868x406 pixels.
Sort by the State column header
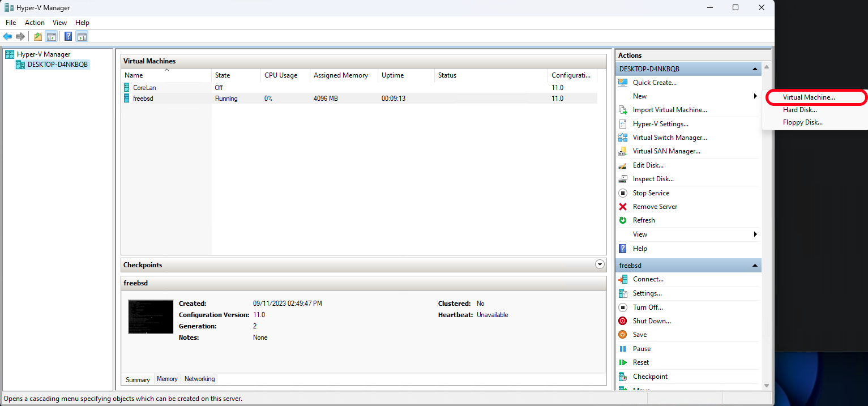click(236, 75)
